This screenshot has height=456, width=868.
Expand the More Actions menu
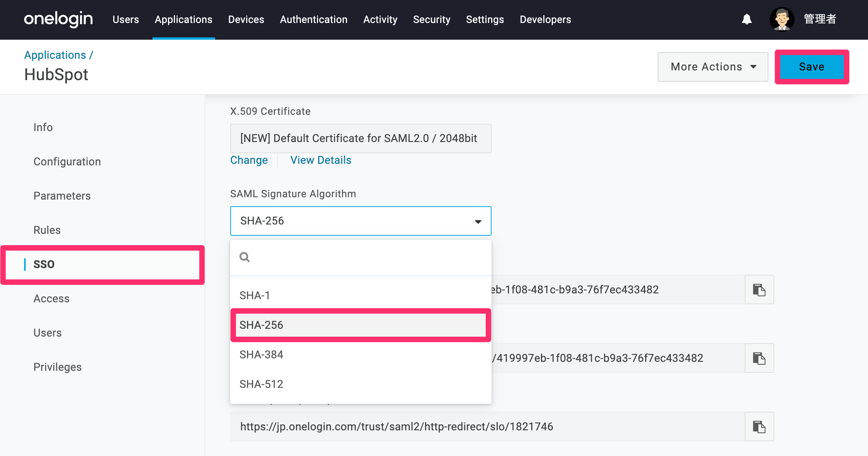[x=713, y=67]
